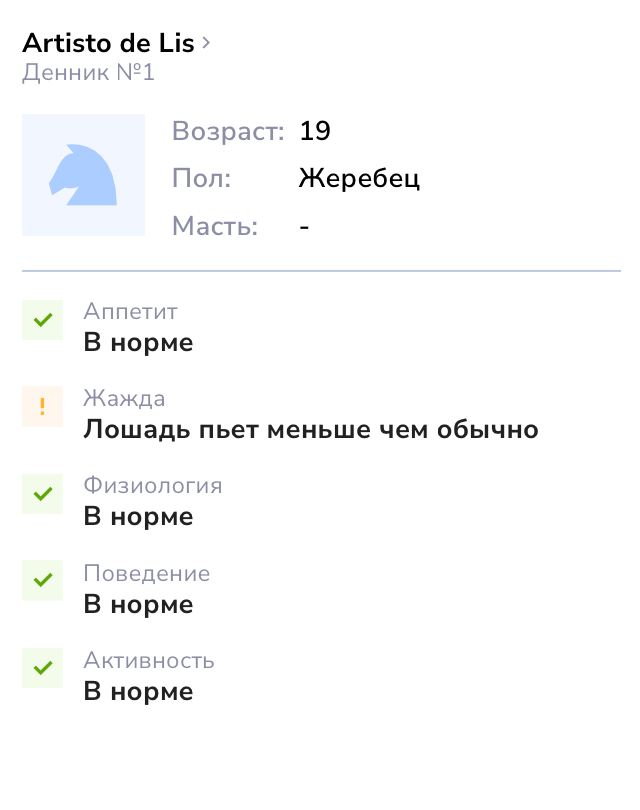The height and width of the screenshot is (810, 640).
Task: Click 'В норме' under Поведение
Action: [138, 604]
